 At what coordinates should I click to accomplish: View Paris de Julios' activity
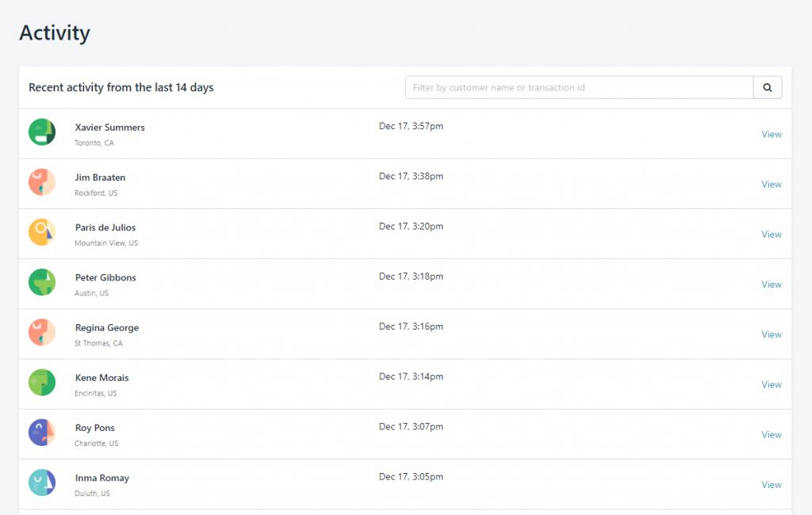pos(771,235)
